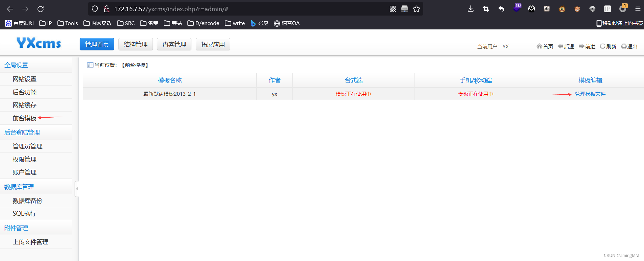Click the crop screenshot toolbar icon
Viewport: 644px width, 261px height.
point(486,9)
